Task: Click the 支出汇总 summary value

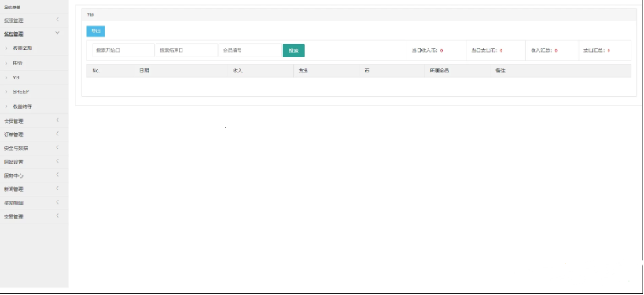Action: point(609,50)
